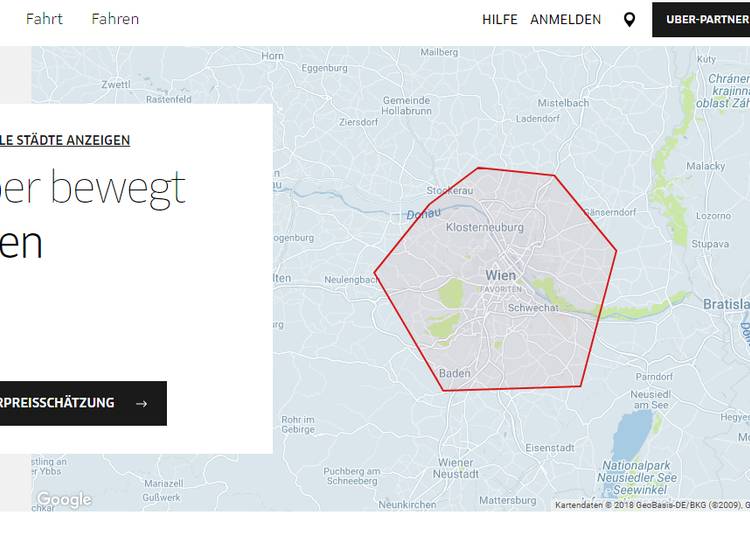Screen dimensions: 750x560
Task: Click the Eisenstadt map label
Action: pyautogui.click(x=550, y=448)
